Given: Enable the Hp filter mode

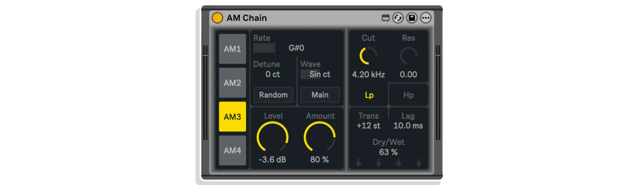Looking at the screenshot, I should tap(409, 95).
